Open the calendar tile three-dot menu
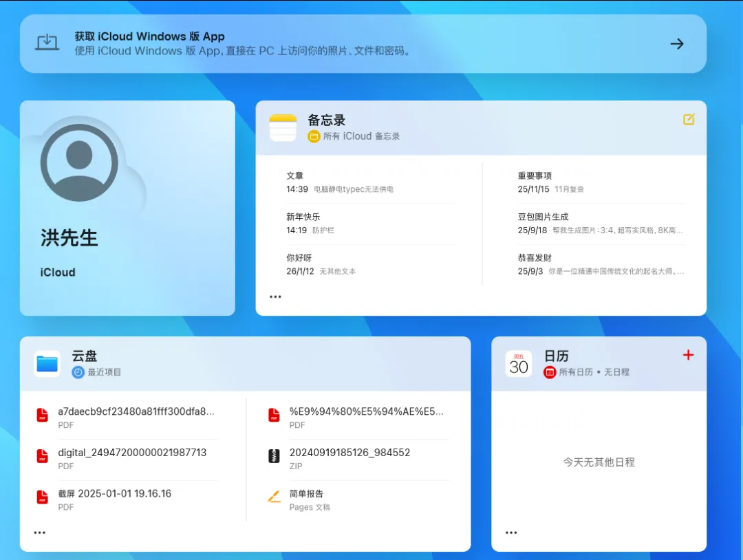The image size is (743, 560). pos(511,532)
